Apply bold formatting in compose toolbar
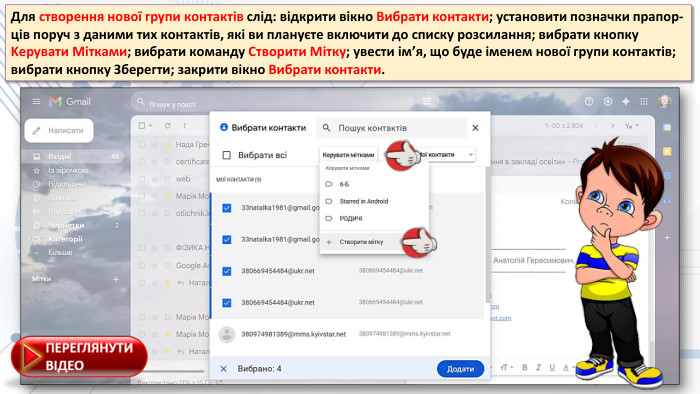 pyautogui.click(x=525, y=368)
